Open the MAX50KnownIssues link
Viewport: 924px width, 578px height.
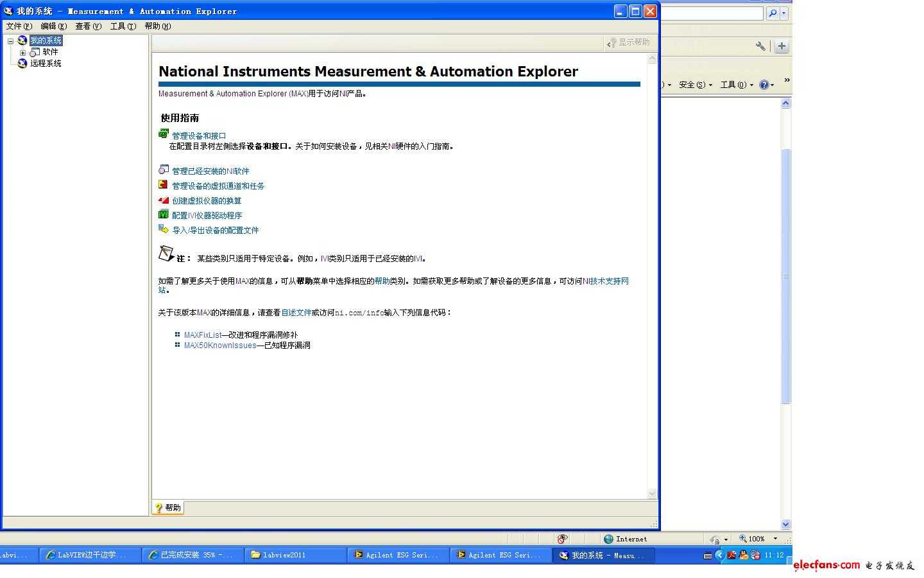(x=220, y=345)
